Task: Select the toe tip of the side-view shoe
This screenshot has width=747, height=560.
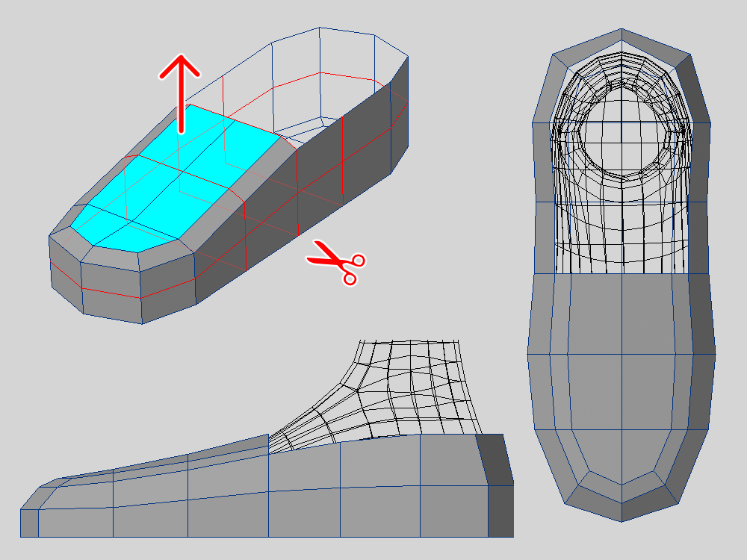Action: click(29, 522)
